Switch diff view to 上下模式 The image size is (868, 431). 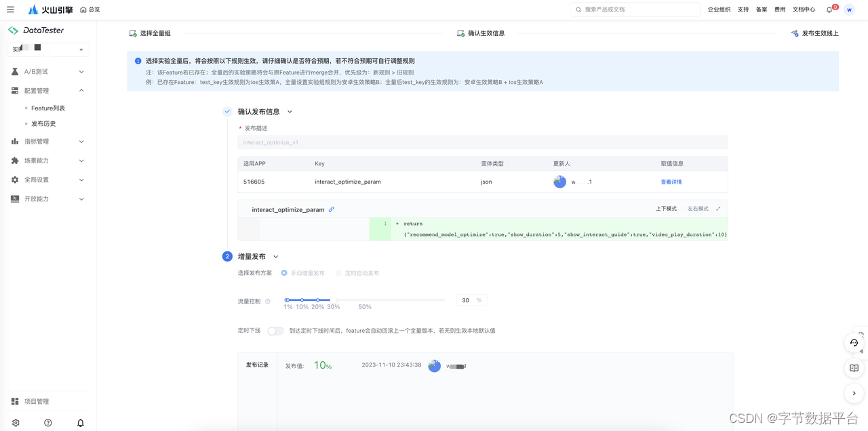[666, 209]
